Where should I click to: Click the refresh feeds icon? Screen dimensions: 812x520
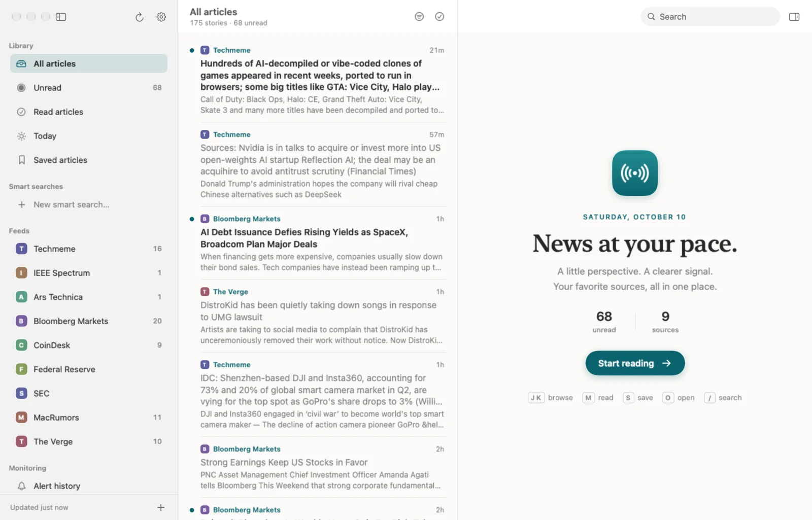[x=140, y=17]
